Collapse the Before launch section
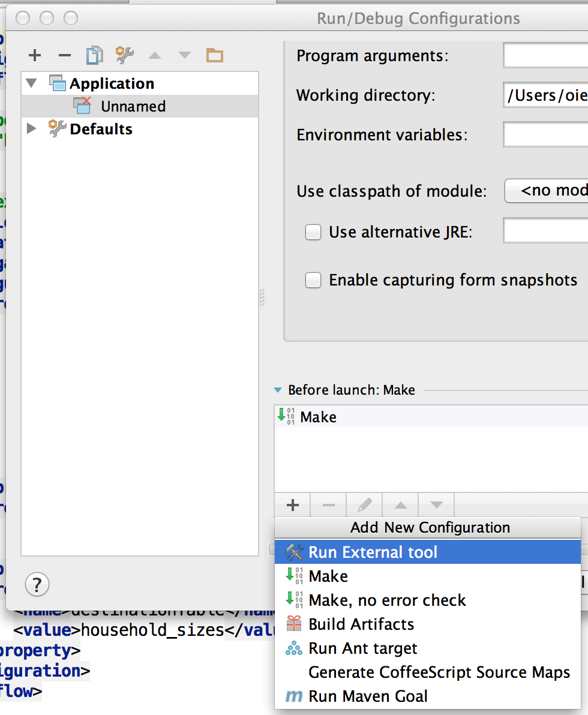The width and height of the screenshot is (588, 715). (278, 390)
